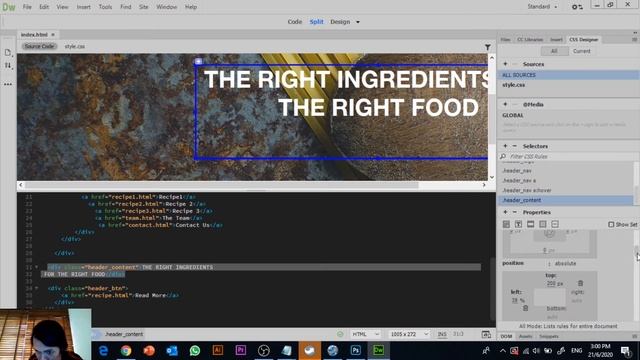The height and width of the screenshot is (360, 640).
Task: Switch to the Files panel tab
Action: point(505,40)
